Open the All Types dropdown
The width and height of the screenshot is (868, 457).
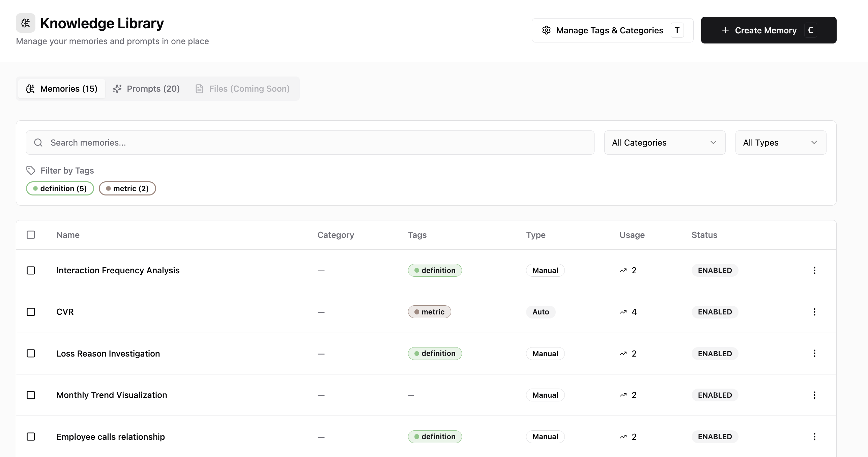(780, 143)
